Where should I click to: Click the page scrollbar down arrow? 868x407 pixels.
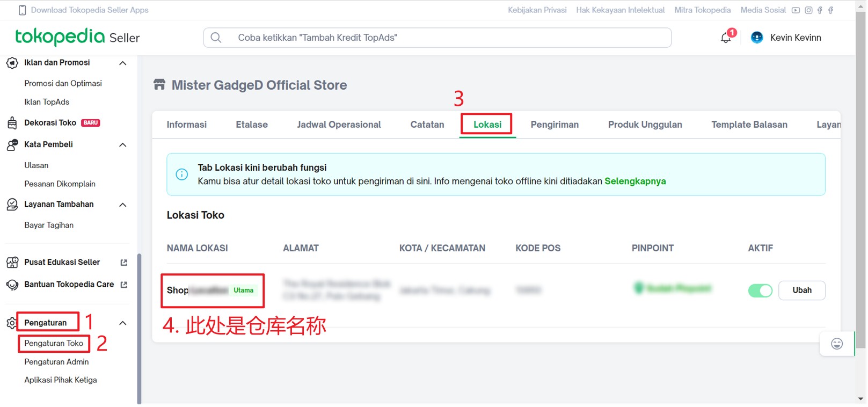[861, 399]
